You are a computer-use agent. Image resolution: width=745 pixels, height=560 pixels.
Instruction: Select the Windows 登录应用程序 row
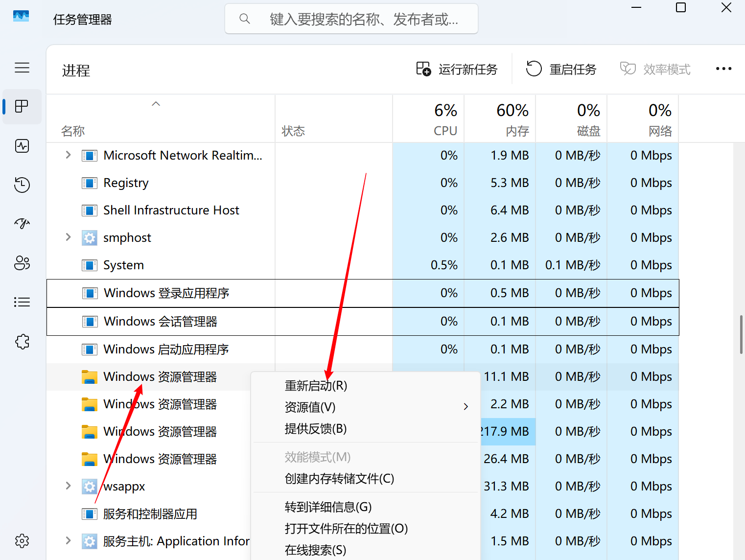coord(363,293)
